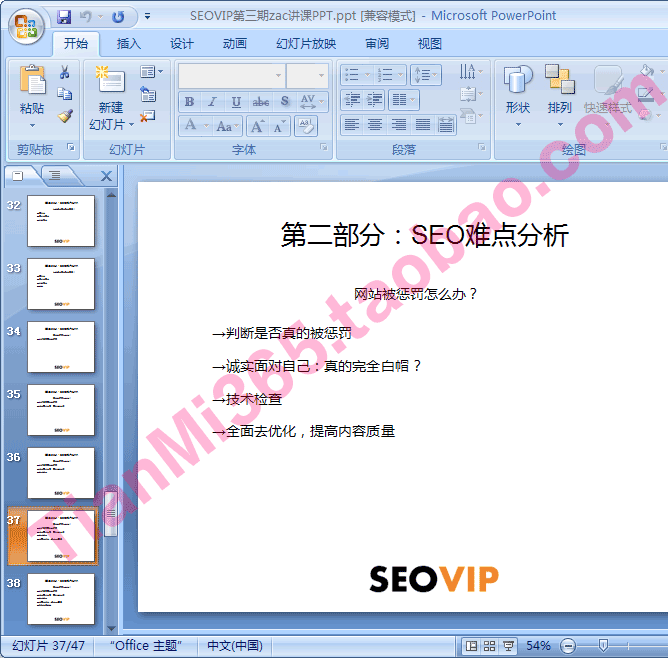Open the 插入 ribbon tab
This screenshot has height=658, width=668.
(x=129, y=43)
